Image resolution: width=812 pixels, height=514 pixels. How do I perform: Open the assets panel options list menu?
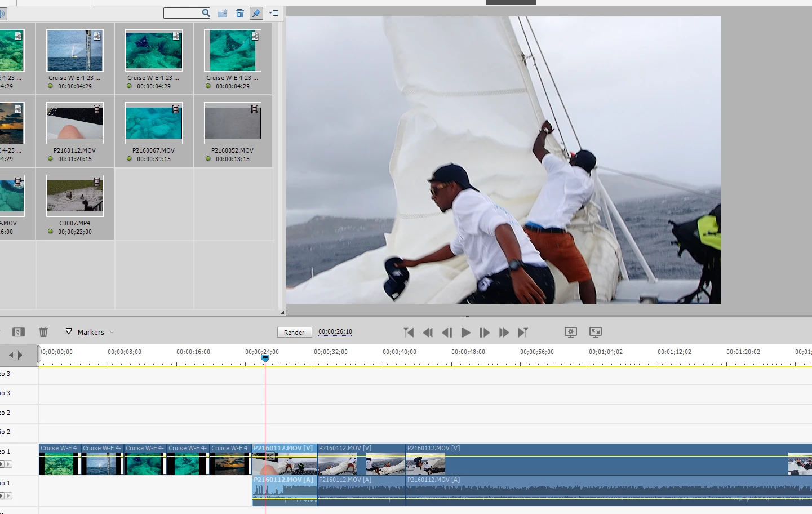pos(273,13)
